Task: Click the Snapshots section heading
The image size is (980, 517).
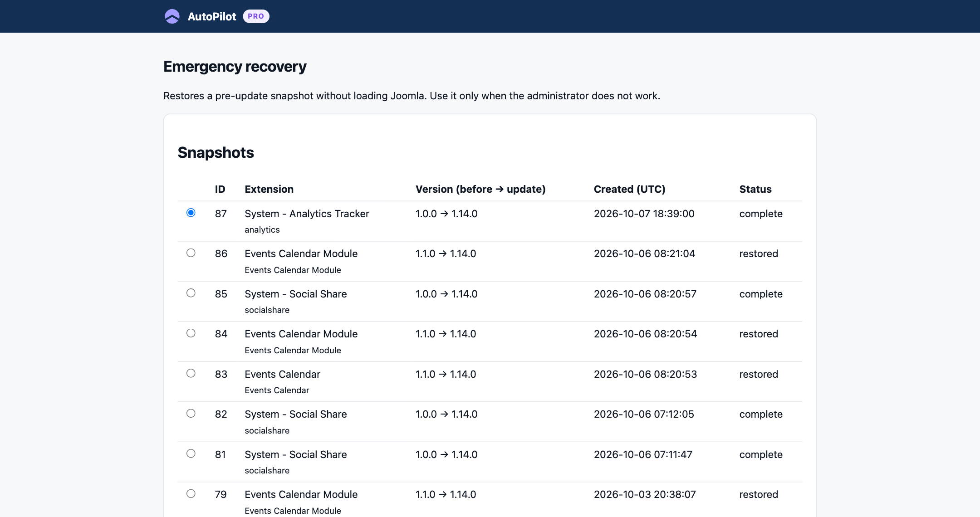Action: (216, 152)
